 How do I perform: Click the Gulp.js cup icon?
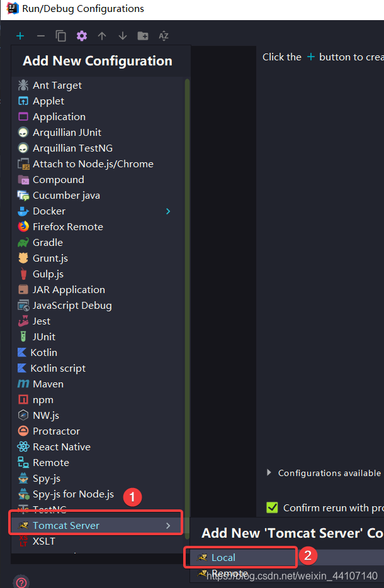click(x=23, y=274)
